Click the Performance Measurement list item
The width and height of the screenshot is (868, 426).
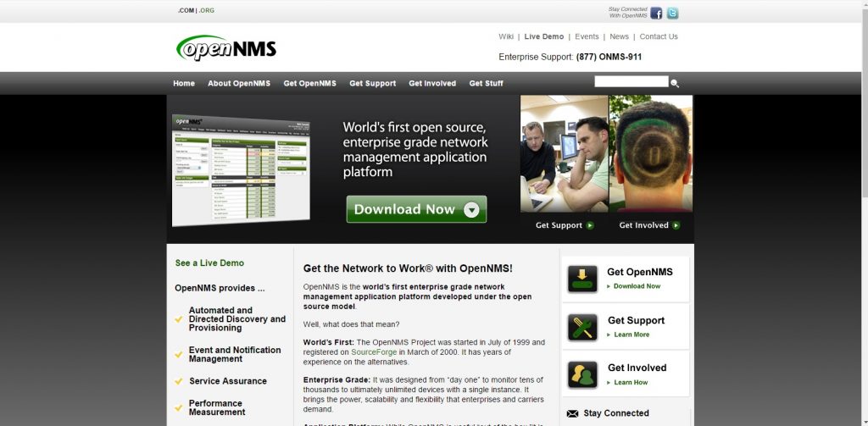(217, 407)
